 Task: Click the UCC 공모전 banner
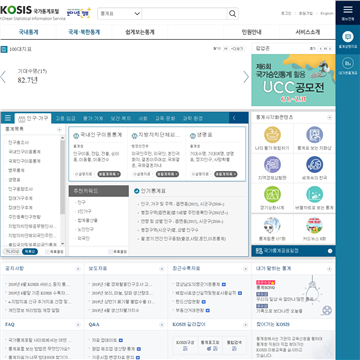[293, 80]
